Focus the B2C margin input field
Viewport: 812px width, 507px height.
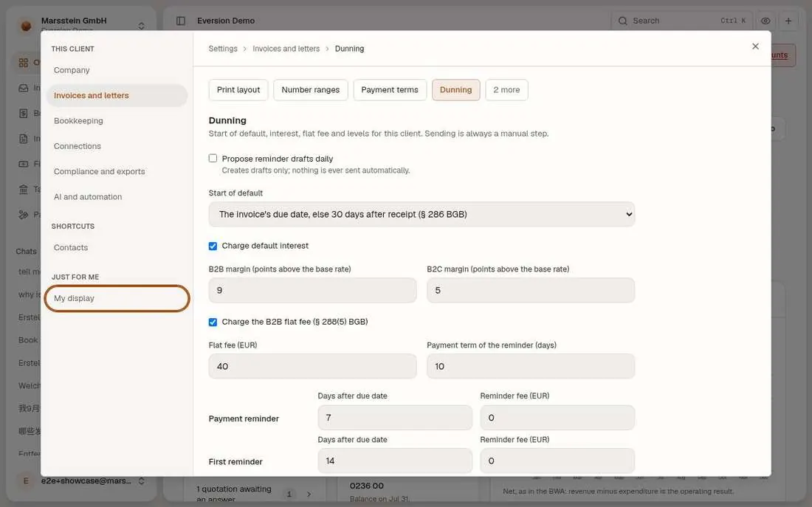click(531, 291)
